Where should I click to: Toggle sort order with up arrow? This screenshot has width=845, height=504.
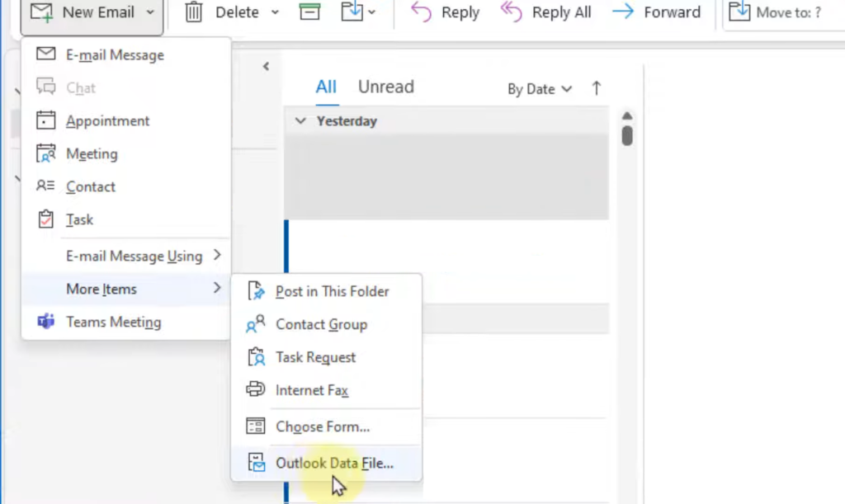[x=596, y=88]
